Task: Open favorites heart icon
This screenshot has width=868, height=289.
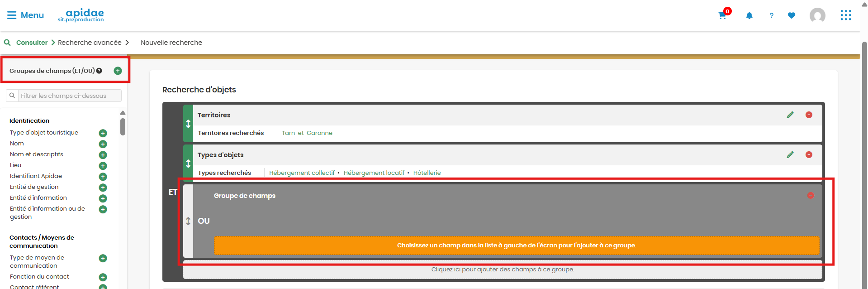Action: (x=792, y=15)
